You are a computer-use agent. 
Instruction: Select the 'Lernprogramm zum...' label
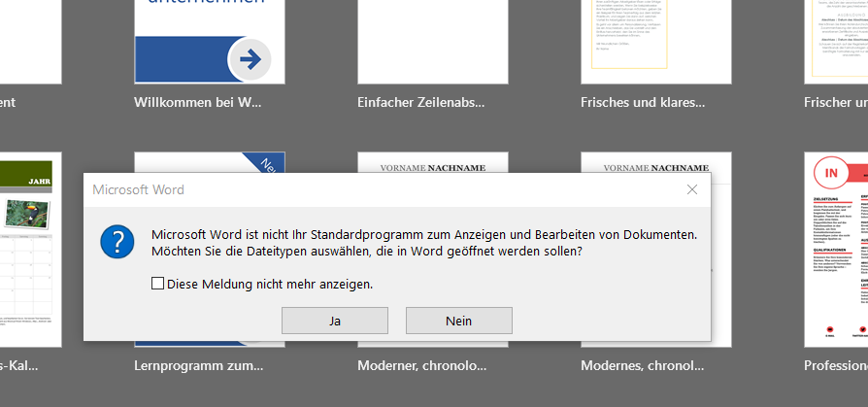tap(199, 366)
